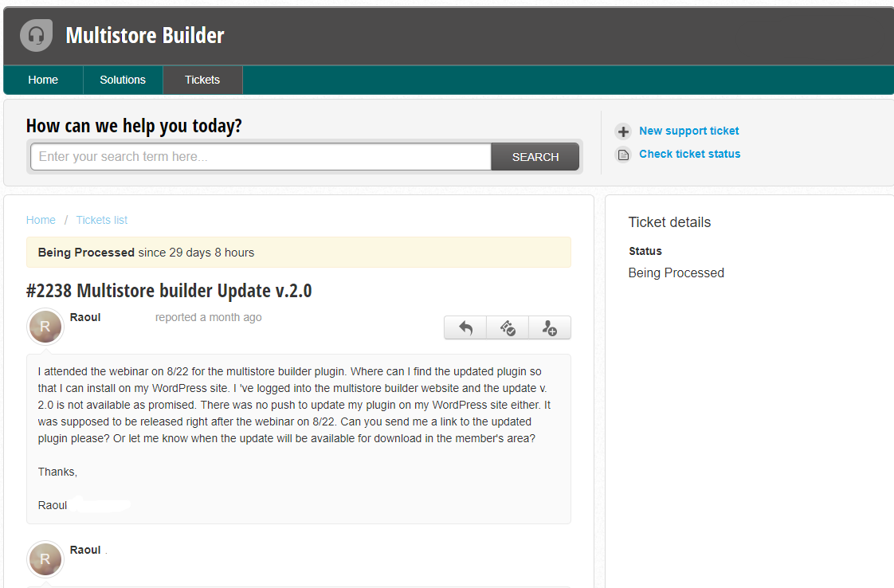This screenshot has width=894, height=588.
Task: Focus the search term input field
Action: [x=261, y=157]
